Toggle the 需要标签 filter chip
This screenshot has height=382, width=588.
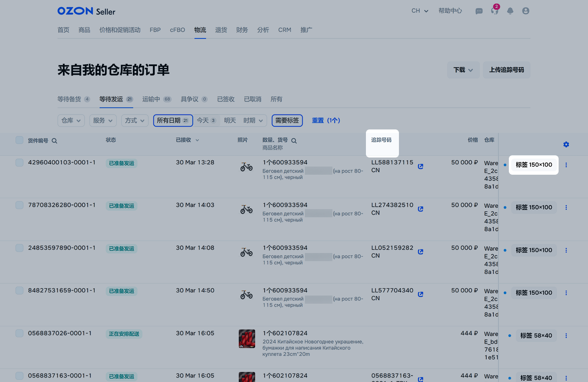[x=287, y=120]
